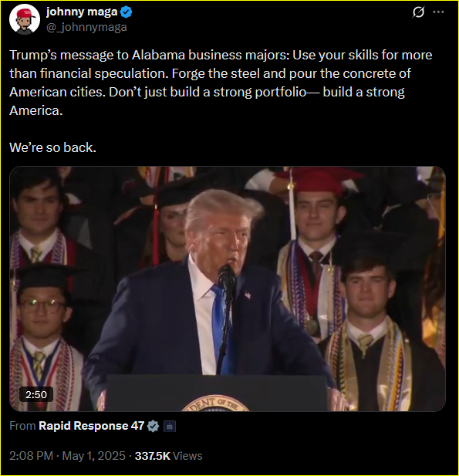Click the "From" label under the video
Viewport: 459px width, 476px height.
click(x=22, y=426)
